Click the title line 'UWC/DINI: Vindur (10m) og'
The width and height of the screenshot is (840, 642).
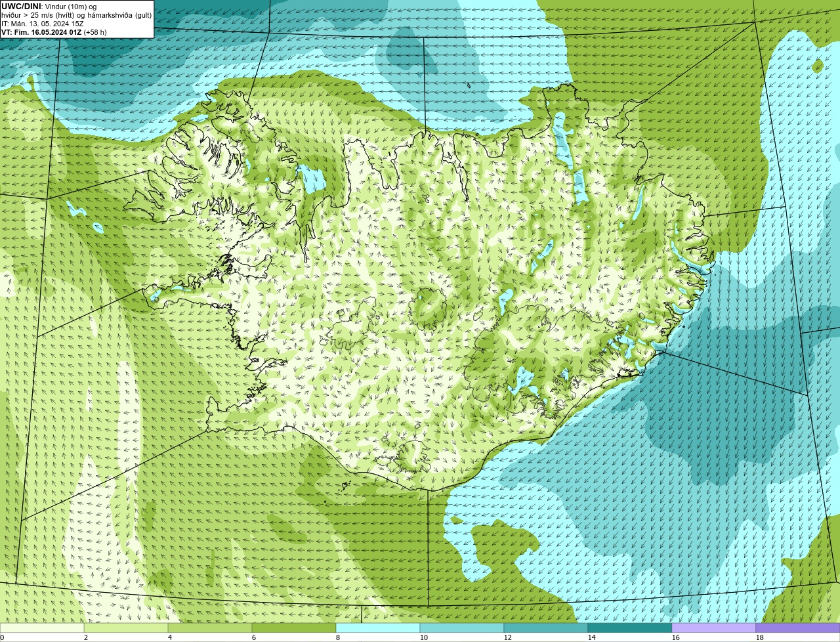click(49, 7)
